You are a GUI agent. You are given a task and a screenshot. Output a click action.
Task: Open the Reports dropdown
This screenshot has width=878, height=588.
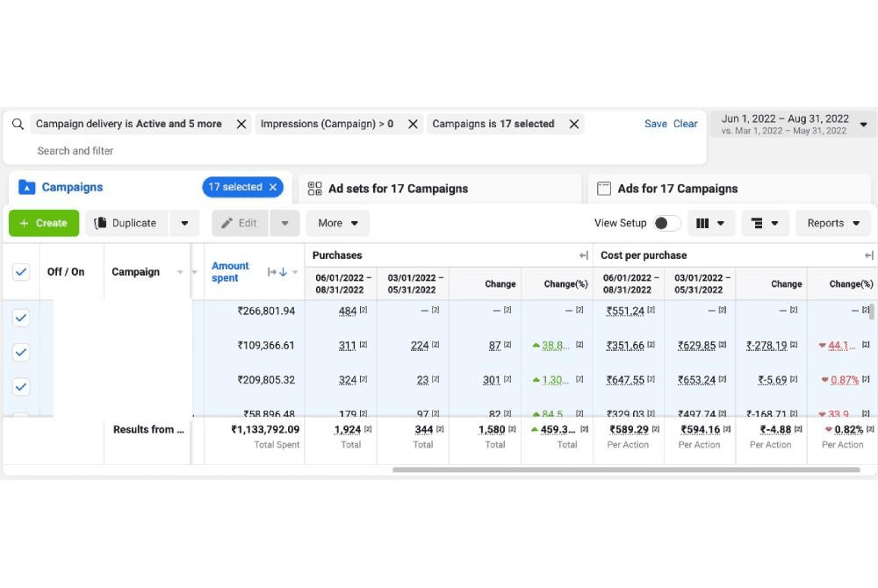833,223
